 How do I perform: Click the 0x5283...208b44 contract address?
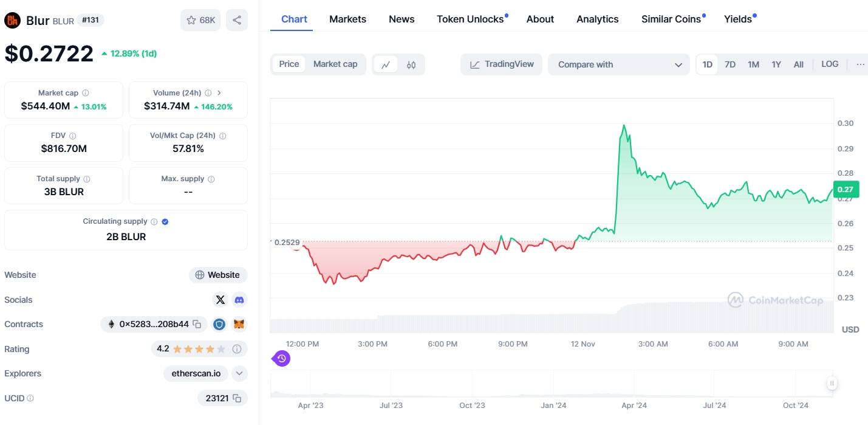(x=154, y=325)
